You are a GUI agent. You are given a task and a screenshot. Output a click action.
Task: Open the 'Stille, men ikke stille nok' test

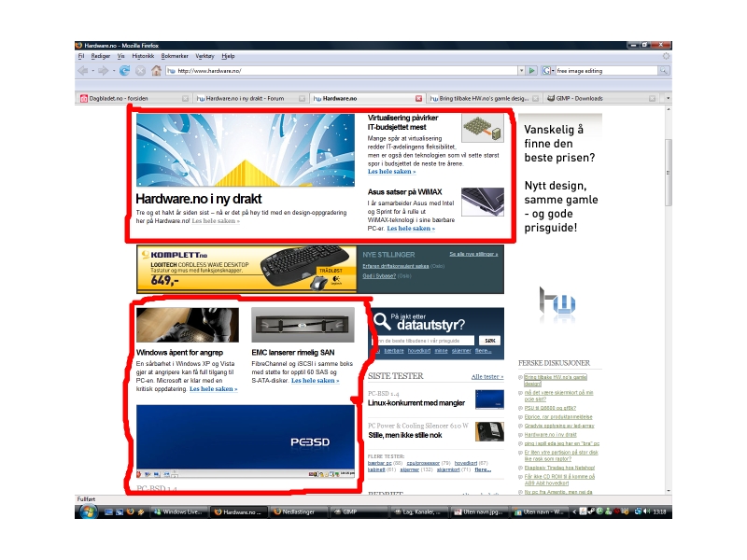tap(405, 435)
